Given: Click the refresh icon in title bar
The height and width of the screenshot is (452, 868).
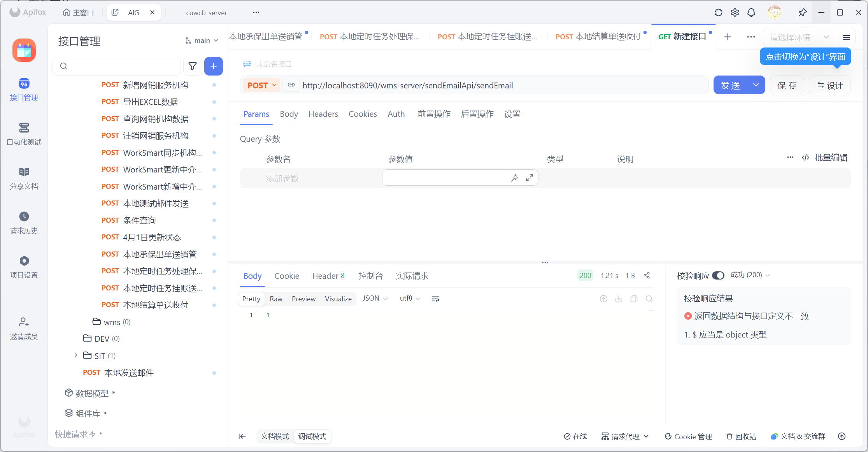Looking at the screenshot, I should 718,12.
